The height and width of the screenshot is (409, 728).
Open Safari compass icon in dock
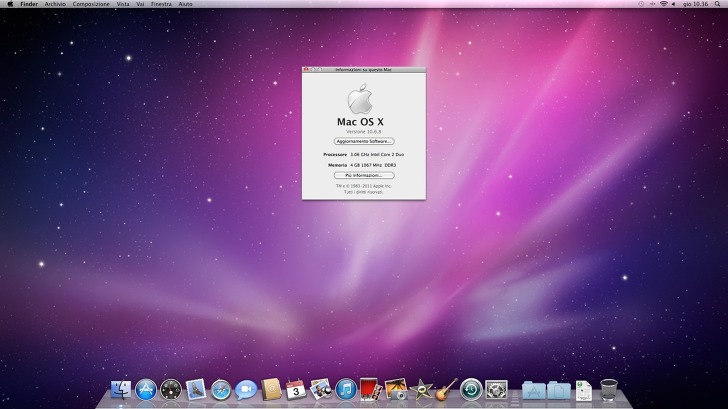click(221, 390)
